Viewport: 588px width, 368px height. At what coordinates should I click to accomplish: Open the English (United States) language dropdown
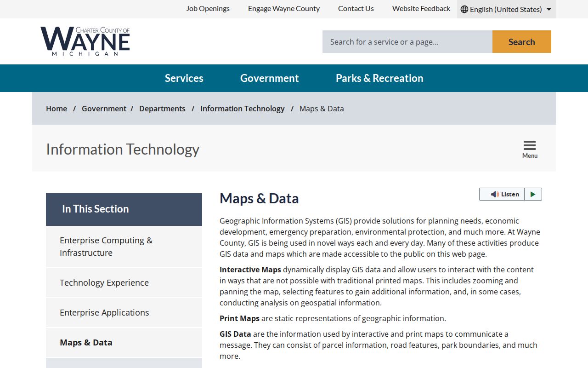[506, 9]
